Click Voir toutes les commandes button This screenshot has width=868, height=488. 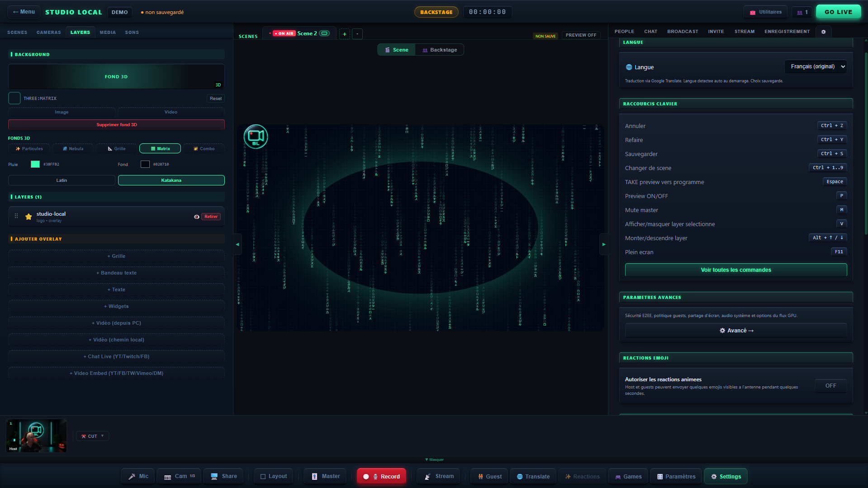(x=736, y=270)
